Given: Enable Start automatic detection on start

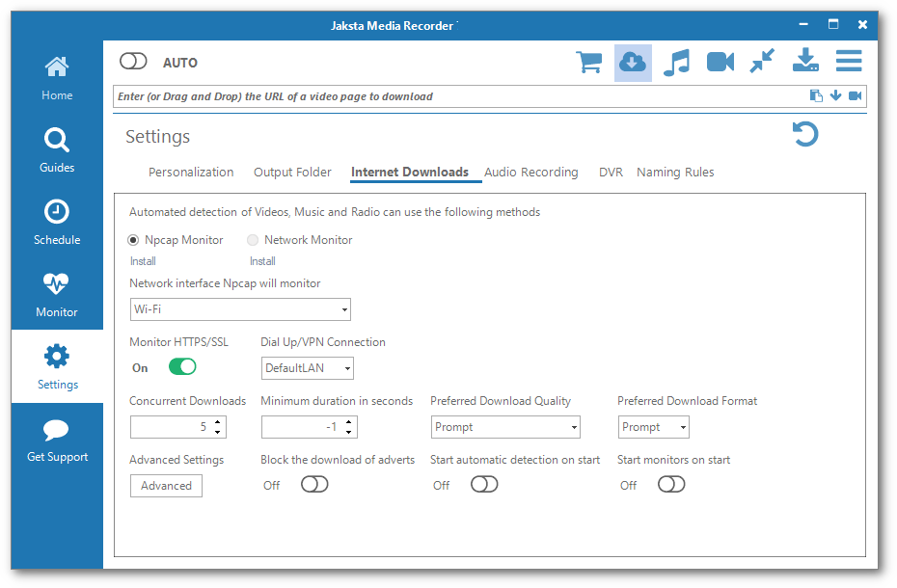Looking at the screenshot, I should tap(484, 485).
